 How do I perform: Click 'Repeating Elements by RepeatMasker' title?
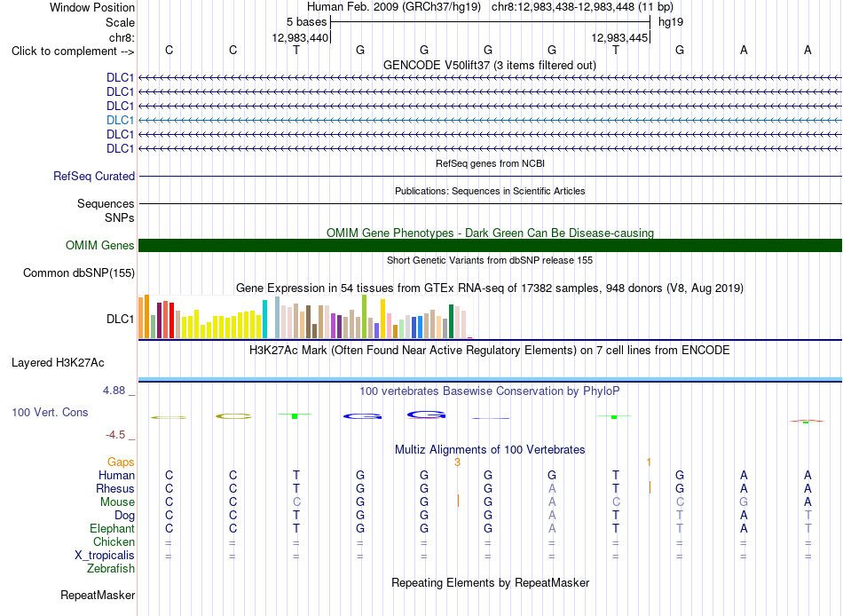[x=491, y=582]
